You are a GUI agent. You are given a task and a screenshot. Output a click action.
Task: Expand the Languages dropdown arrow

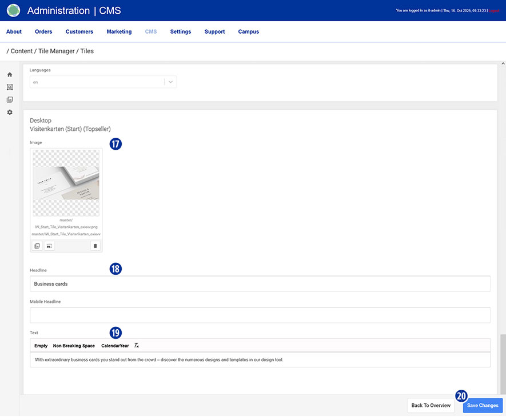coord(170,82)
